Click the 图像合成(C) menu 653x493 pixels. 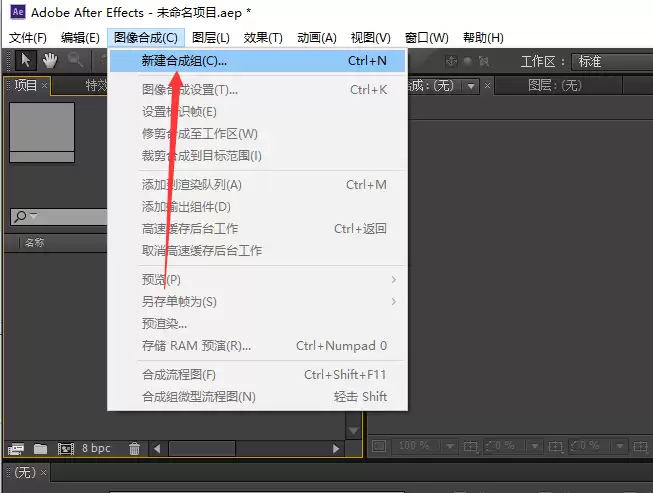pos(146,38)
